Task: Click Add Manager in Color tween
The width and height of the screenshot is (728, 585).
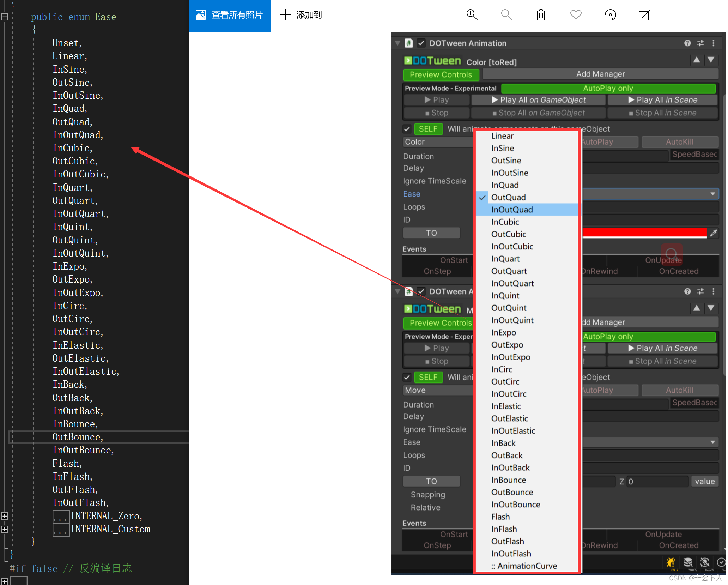Action: pos(600,74)
